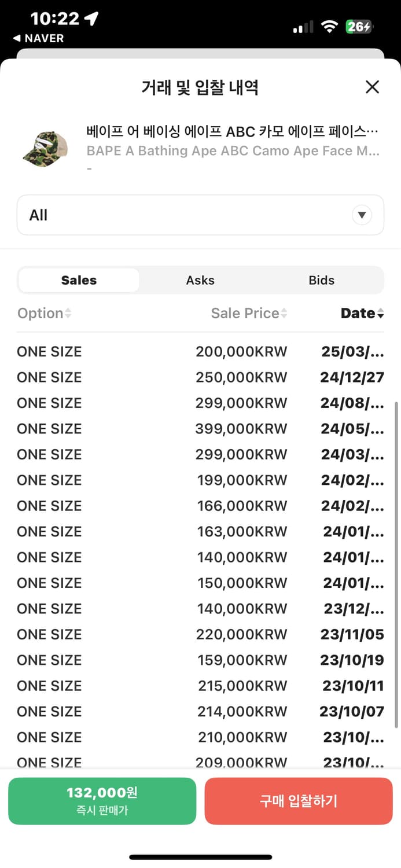The height and width of the screenshot is (868, 401).
Task: Select the Sales tab
Action: [x=79, y=281]
